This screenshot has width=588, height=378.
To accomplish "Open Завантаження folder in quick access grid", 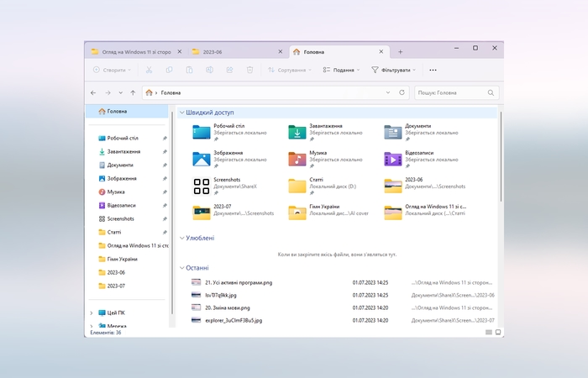I will point(325,133).
